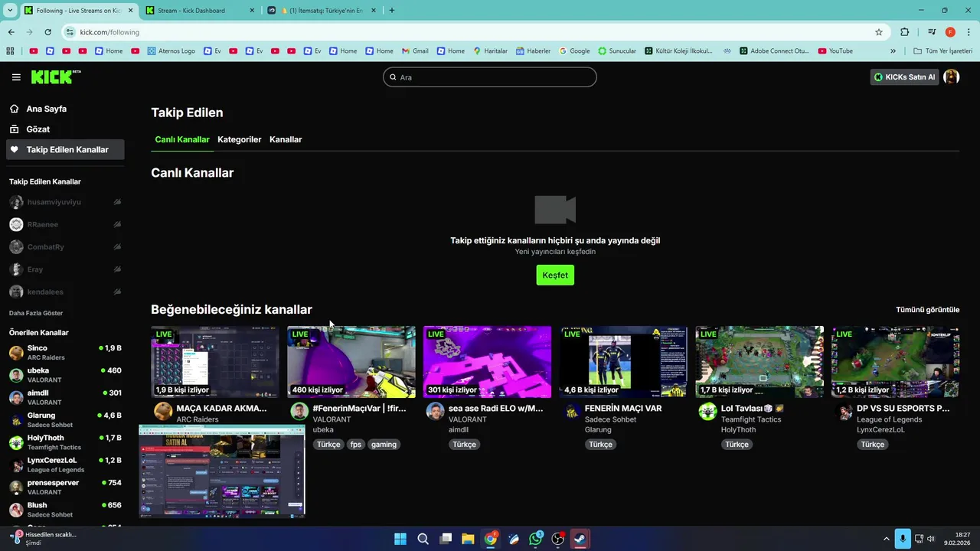
Task: Click the fps tag under ubeka's stream
Action: tap(356, 445)
